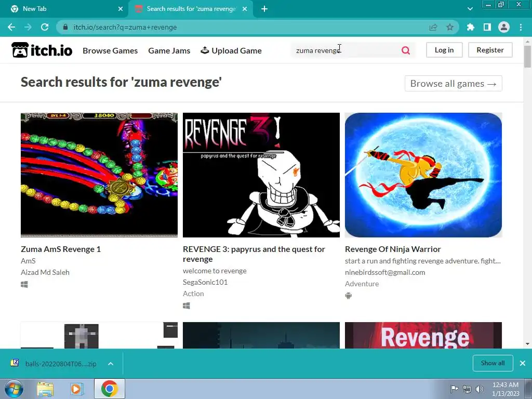
Task: Close the downloads bar
Action: point(523,363)
